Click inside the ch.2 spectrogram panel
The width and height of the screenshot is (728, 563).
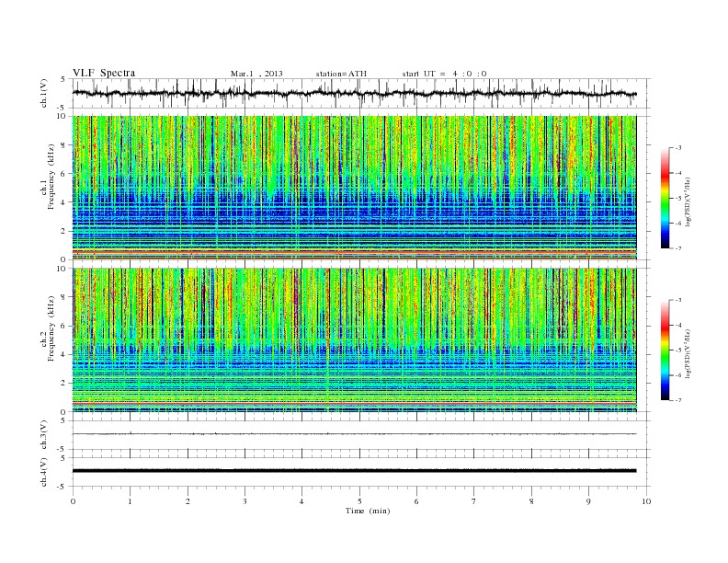(354, 340)
